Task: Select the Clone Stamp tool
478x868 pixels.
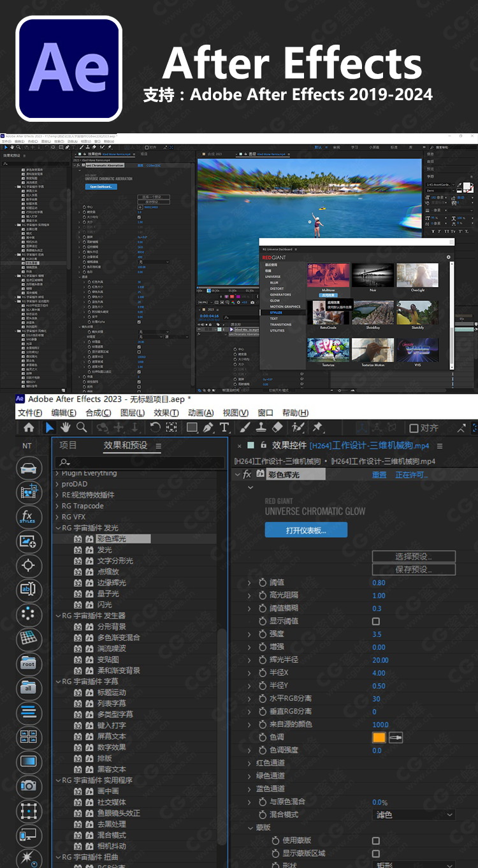Action: 261,428
